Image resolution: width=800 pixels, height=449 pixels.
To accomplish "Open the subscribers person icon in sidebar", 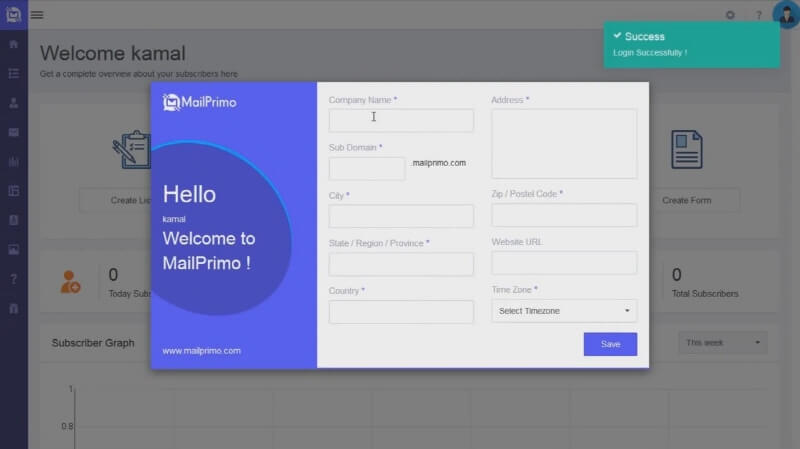I will pyautogui.click(x=14, y=103).
